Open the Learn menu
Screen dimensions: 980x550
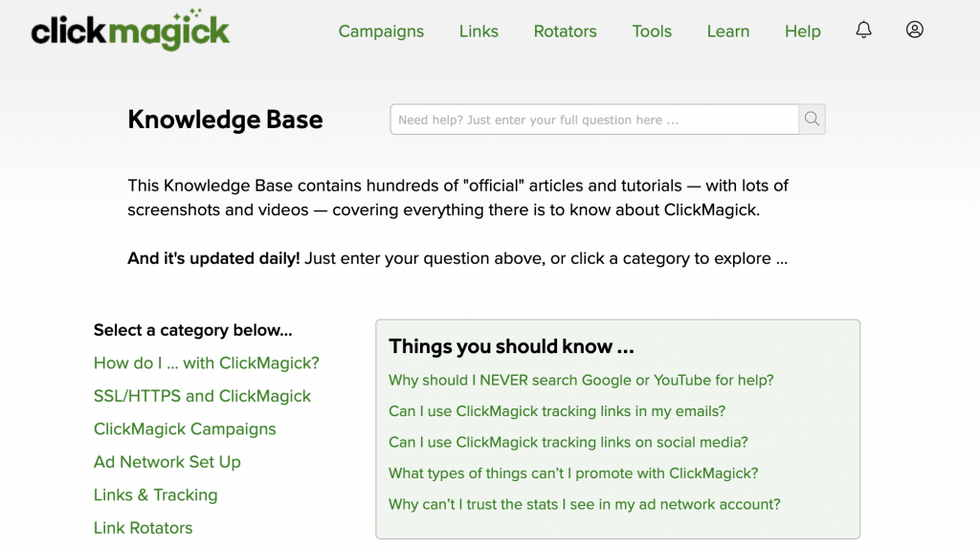pos(728,32)
